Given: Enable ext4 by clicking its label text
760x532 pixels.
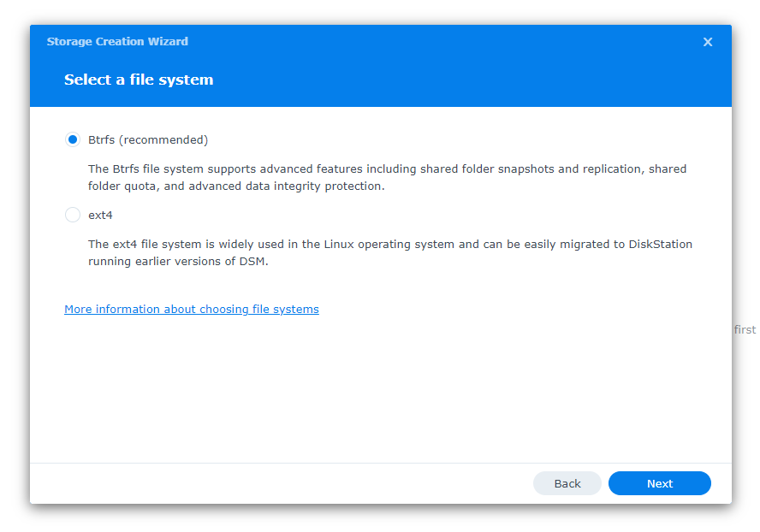Looking at the screenshot, I should point(101,215).
